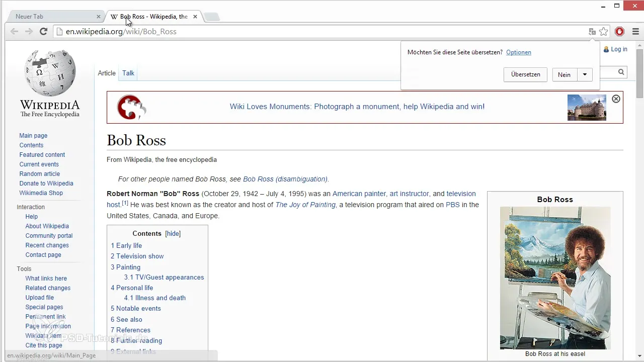Click the [1] footnote reference
Screen dimensions: 644x362
(125, 203)
